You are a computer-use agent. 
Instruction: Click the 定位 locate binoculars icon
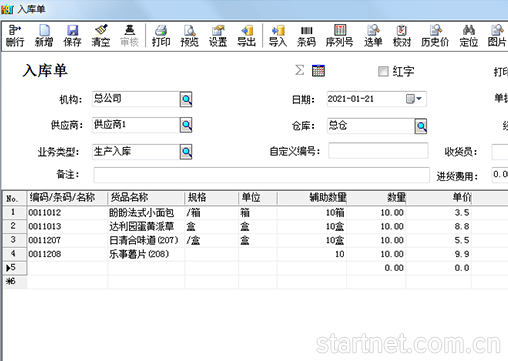469,36
